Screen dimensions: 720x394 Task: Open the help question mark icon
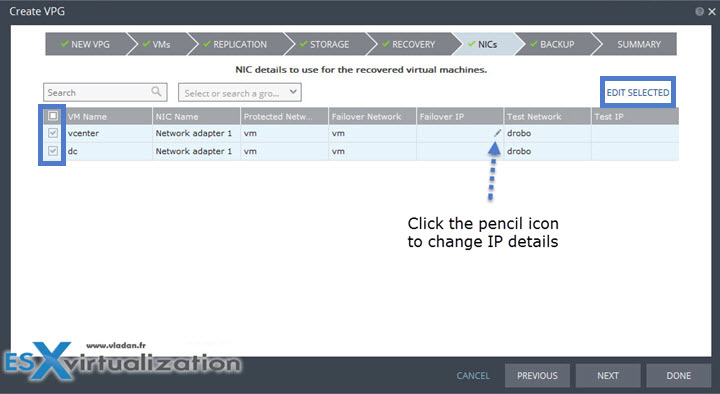click(x=699, y=11)
